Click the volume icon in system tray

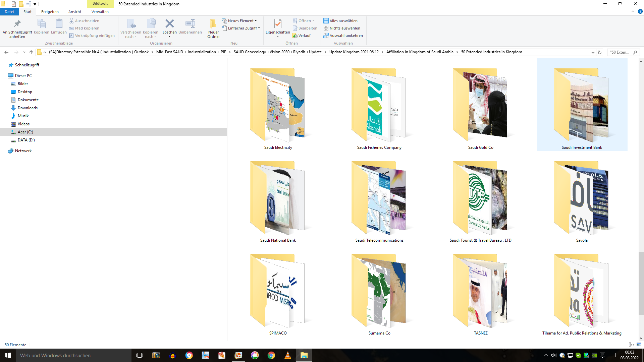click(554, 355)
